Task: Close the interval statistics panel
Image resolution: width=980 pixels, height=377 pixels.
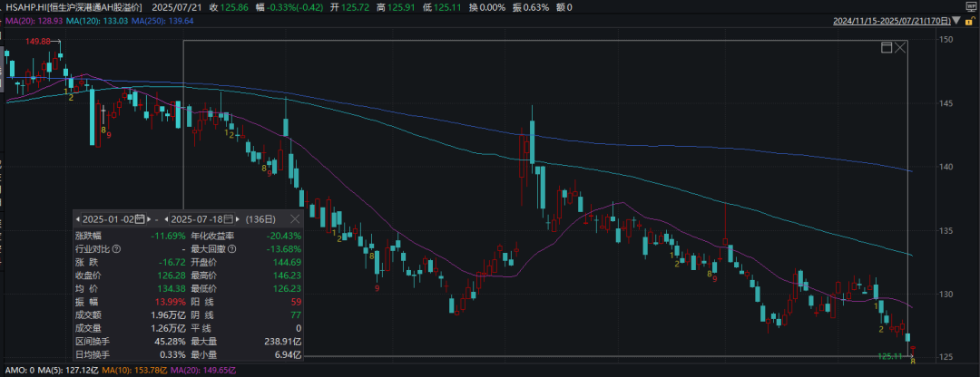Action: point(295,219)
